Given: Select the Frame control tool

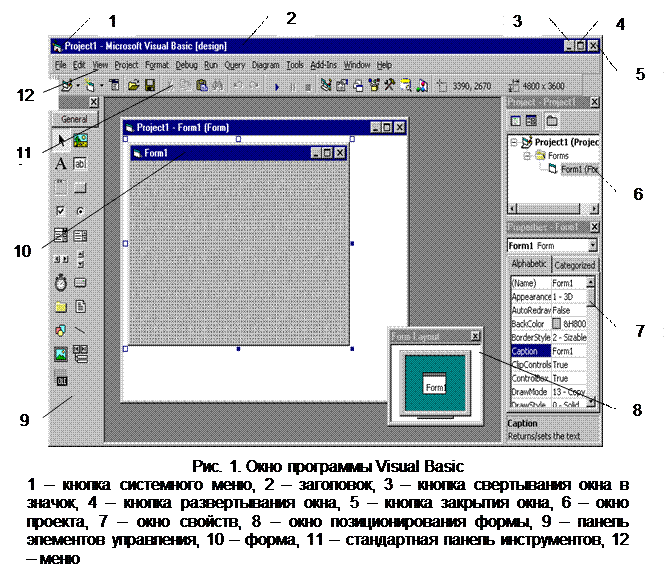Looking at the screenshot, I should (x=61, y=187).
